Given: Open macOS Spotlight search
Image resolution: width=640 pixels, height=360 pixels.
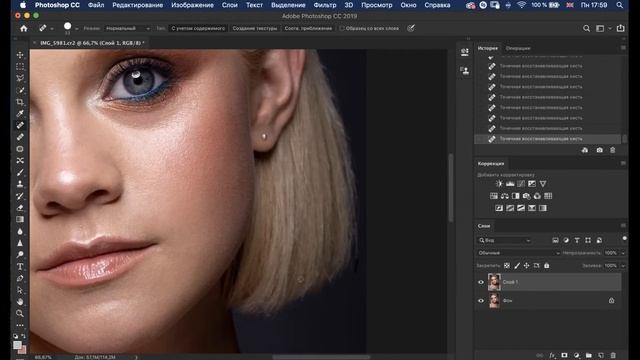Looking at the screenshot, I should pos(620,5).
